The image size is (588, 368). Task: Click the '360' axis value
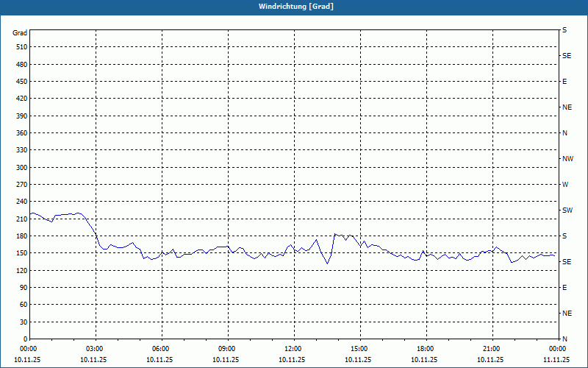[22, 133]
